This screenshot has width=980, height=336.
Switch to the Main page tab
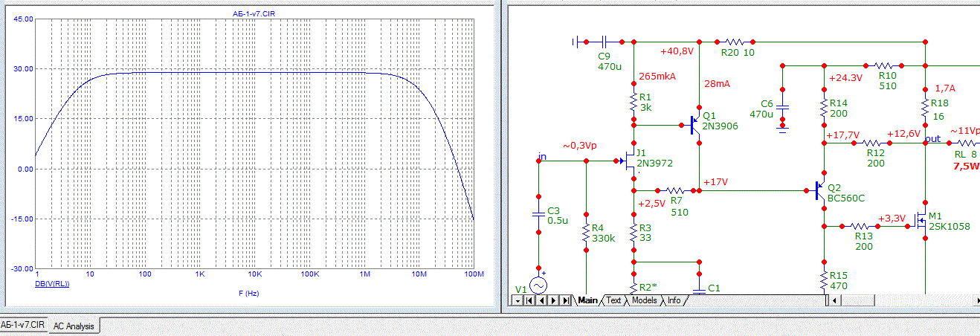[587, 300]
